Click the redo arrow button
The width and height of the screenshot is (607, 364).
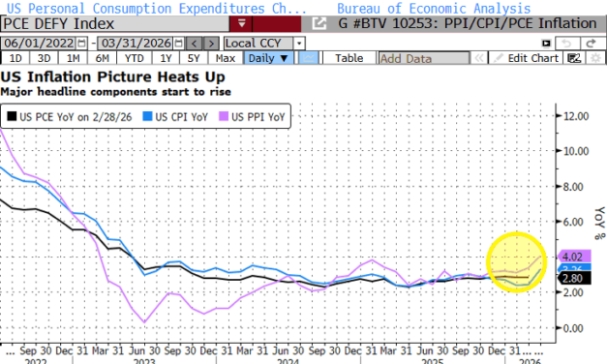(592, 44)
